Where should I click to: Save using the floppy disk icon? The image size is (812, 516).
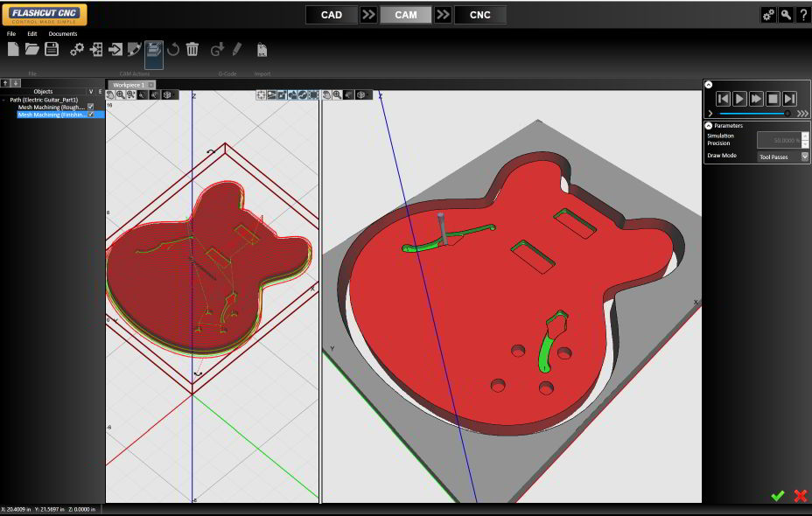tap(52, 49)
